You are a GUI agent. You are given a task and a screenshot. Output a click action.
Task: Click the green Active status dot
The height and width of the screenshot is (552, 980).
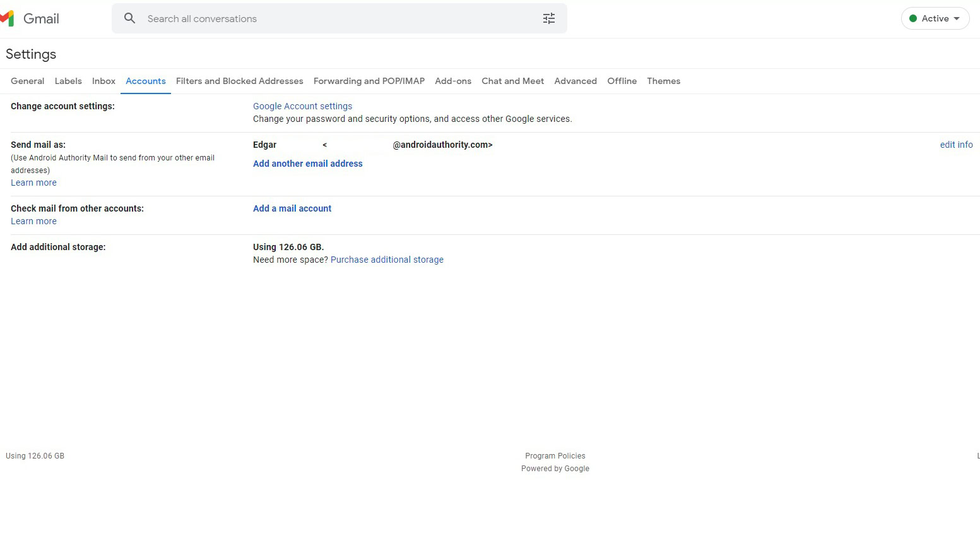tap(912, 18)
